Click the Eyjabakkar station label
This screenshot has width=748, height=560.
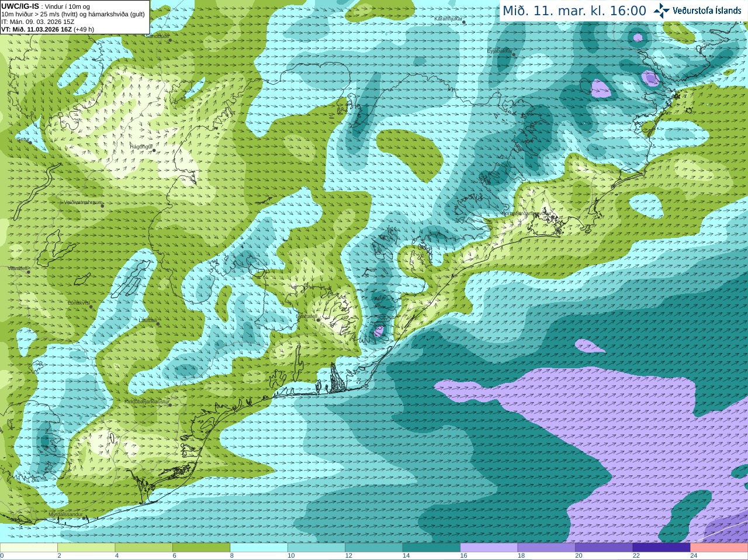(x=500, y=51)
